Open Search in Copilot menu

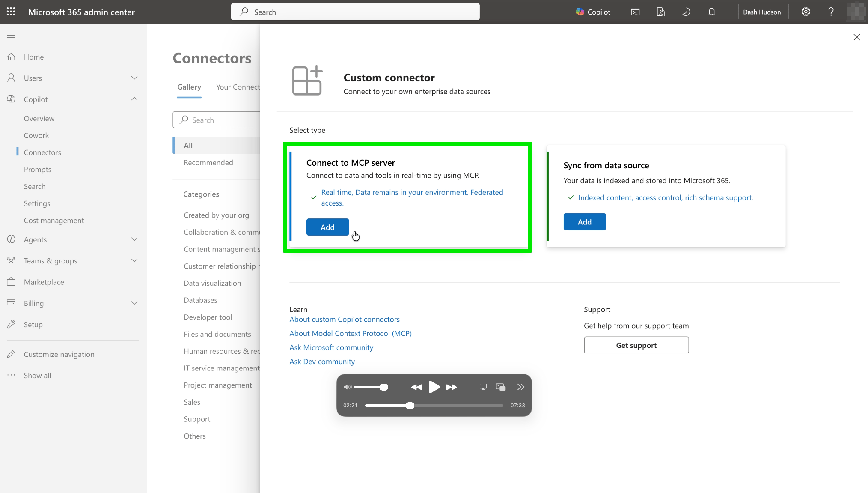pyautogui.click(x=34, y=186)
